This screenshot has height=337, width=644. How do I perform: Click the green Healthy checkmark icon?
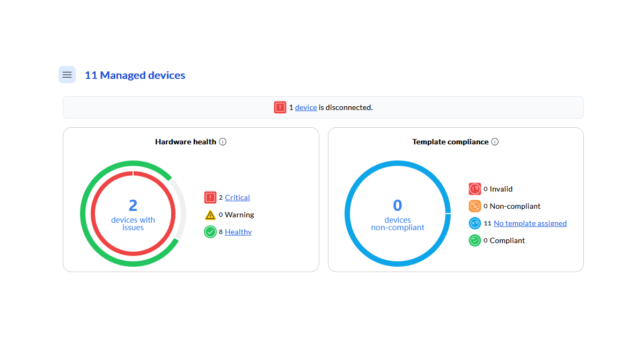210,232
